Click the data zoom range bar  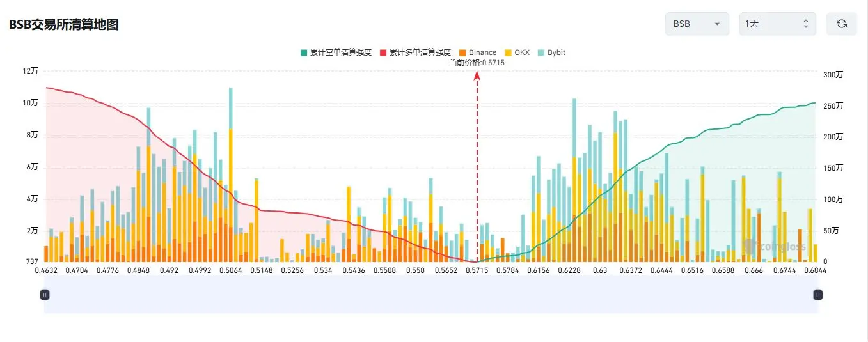pyautogui.click(x=431, y=295)
